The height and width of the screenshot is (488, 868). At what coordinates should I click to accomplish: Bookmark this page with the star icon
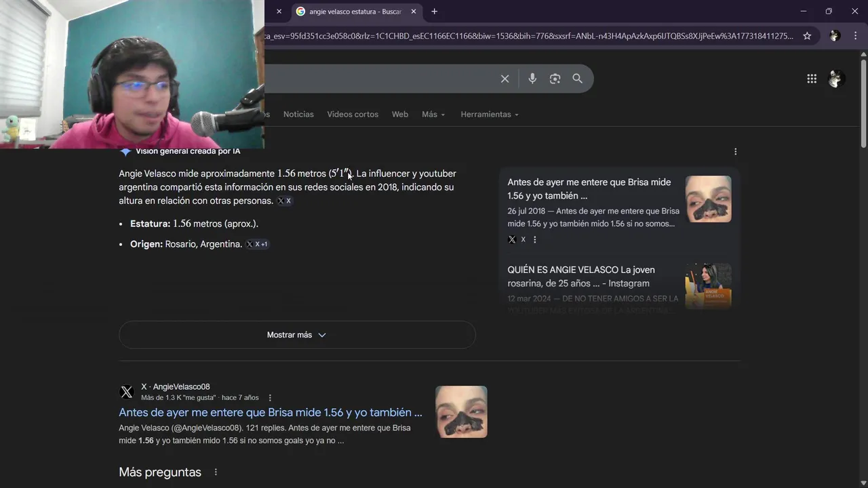click(807, 36)
